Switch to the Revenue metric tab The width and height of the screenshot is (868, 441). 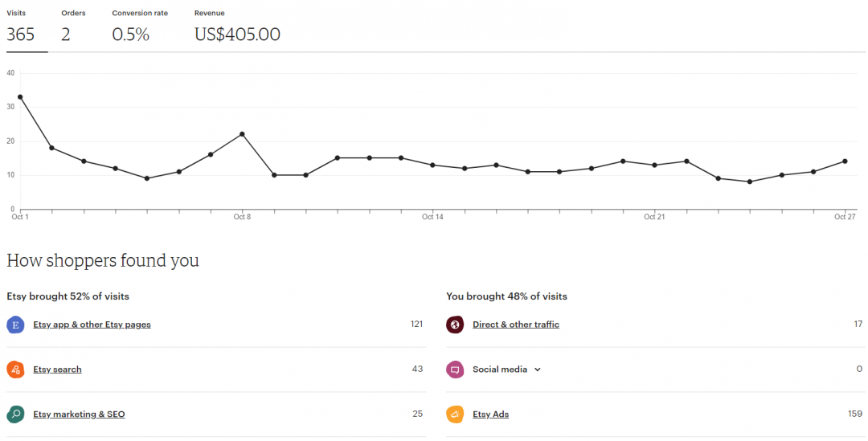point(237,27)
